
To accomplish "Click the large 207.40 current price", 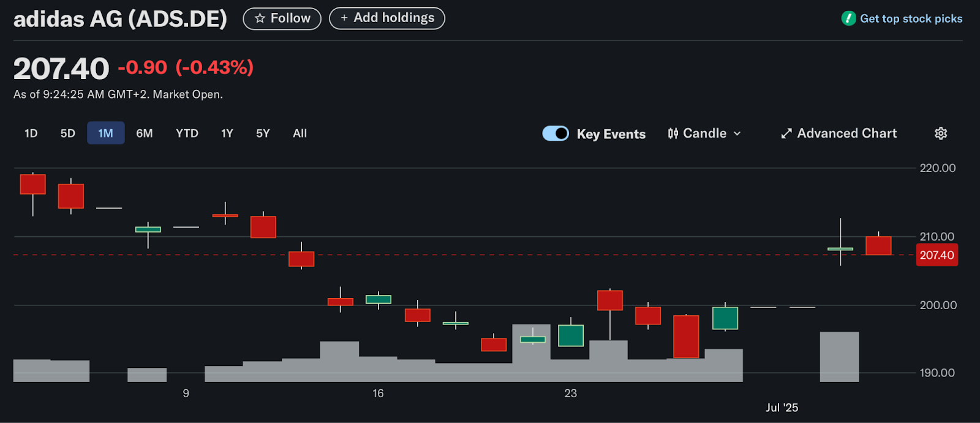I will [x=61, y=68].
